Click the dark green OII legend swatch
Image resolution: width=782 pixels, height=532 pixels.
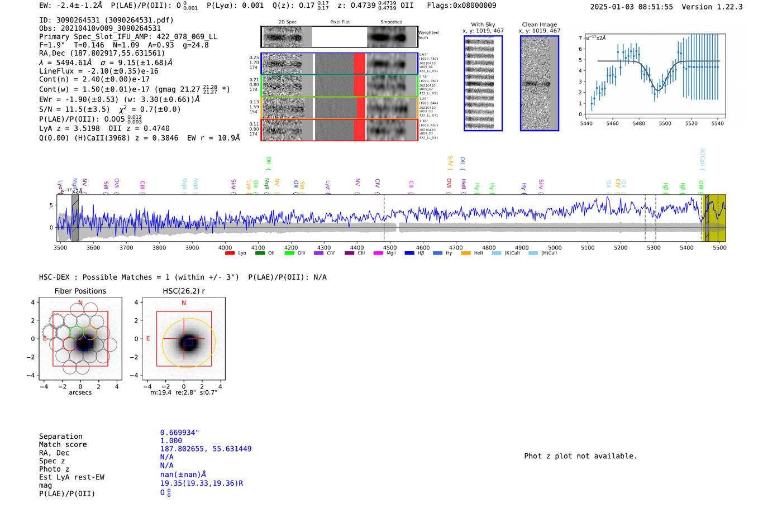[x=260, y=253]
